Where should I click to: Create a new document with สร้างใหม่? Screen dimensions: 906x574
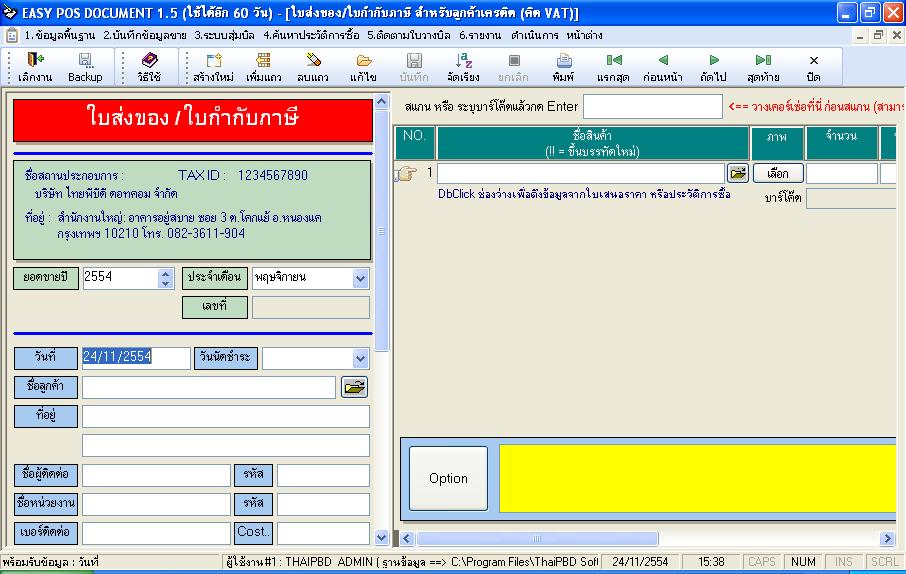tap(213, 67)
